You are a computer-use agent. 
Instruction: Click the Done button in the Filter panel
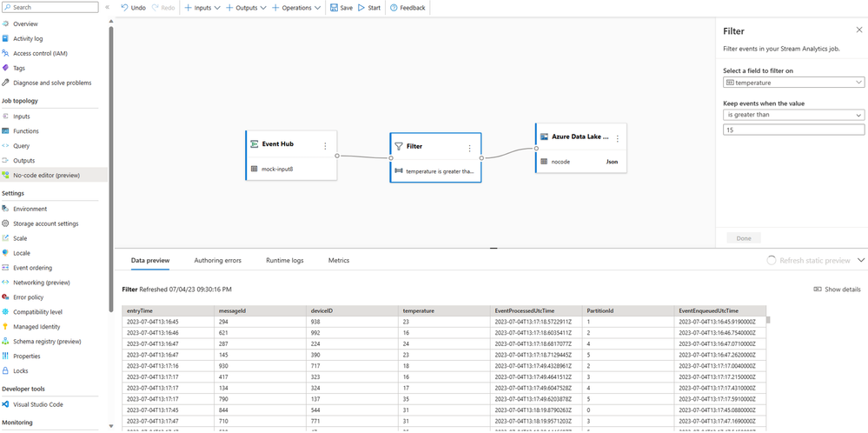click(x=744, y=238)
